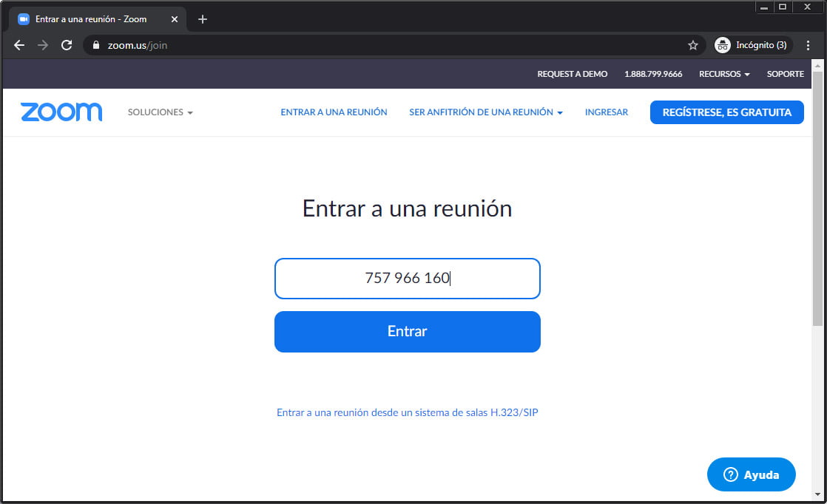The width and height of the screenshot is (827, 504).
Task: Expand SER ANFITRIÓN DE UNA REUNIÓN dropdown
Action: point(486,112)
